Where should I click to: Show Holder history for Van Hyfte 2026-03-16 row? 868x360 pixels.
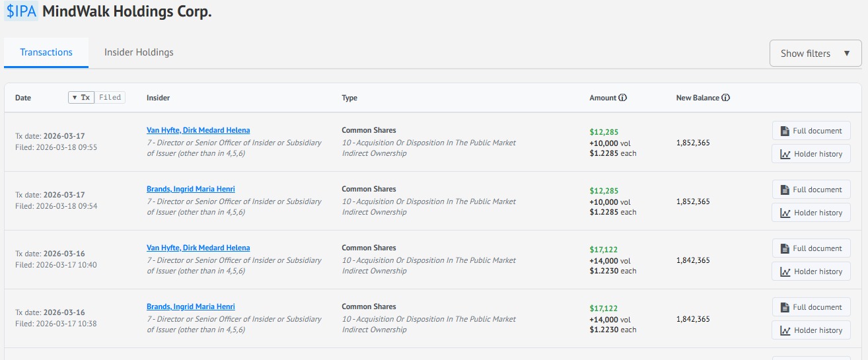[x=811, y=271]
